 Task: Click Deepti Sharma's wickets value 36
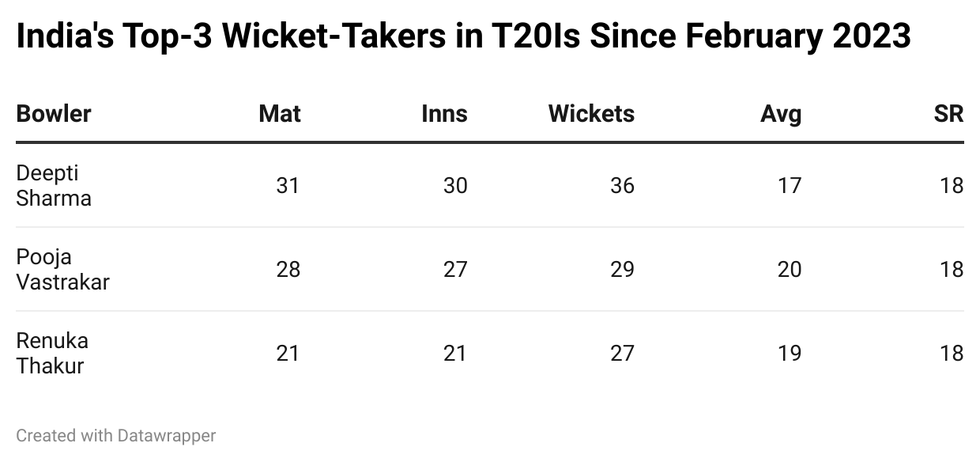pyautogui.click(x=622, y=185)
